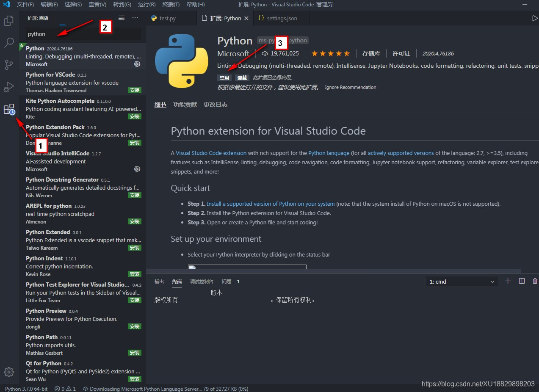This screenshot has width=539, height=392.
Task: Click the Microsoft publisher name in header
Action: [233, 53]
